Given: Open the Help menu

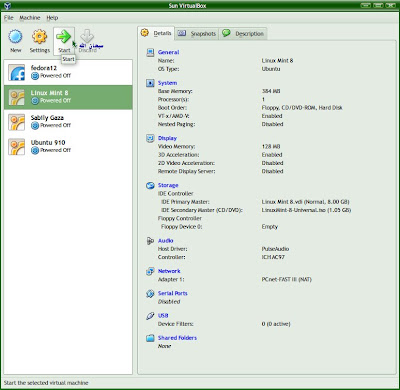Looking at the screenshot, I should point(52,18).
